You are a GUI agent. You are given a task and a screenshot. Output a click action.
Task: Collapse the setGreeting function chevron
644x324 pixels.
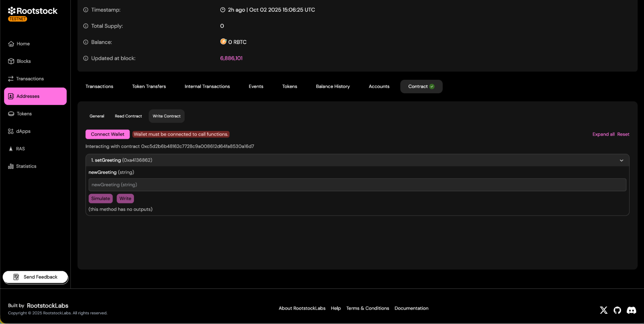621,160
